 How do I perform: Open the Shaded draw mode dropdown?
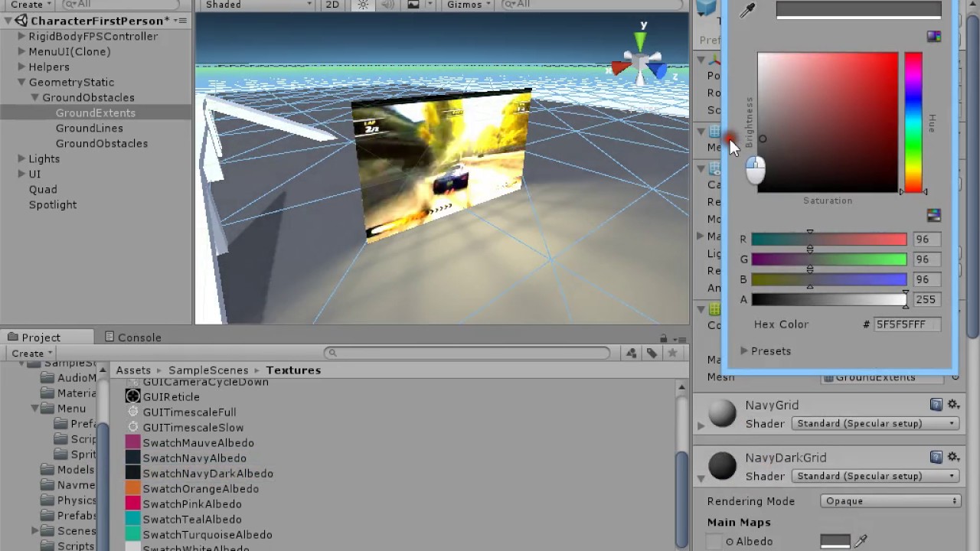click(x=258, y=5)
